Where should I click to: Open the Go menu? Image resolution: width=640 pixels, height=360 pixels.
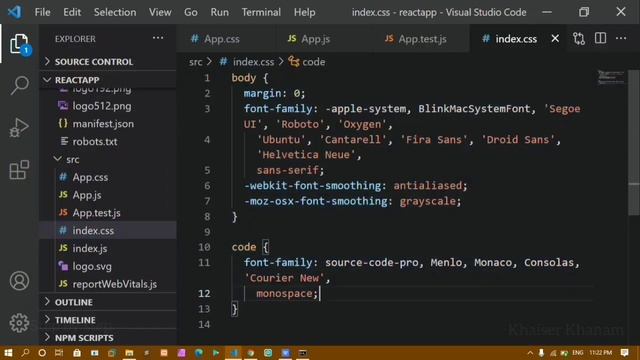pos(191,12)
